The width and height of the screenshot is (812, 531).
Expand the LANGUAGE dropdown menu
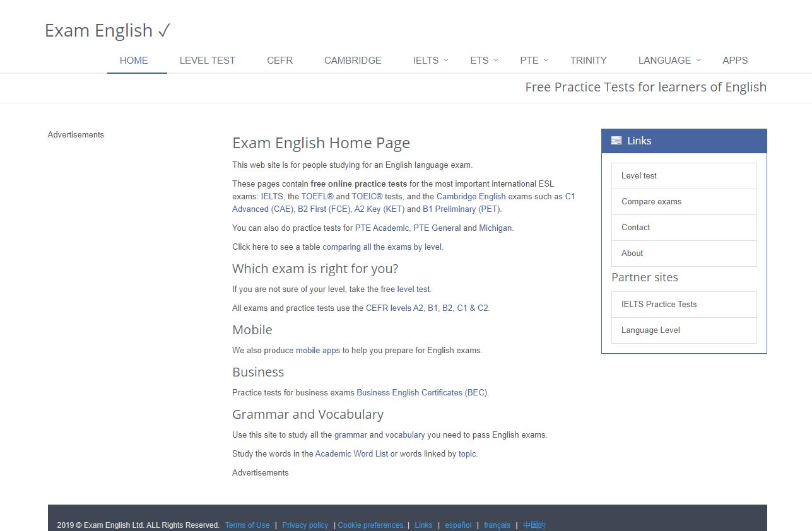coord(669,61)
